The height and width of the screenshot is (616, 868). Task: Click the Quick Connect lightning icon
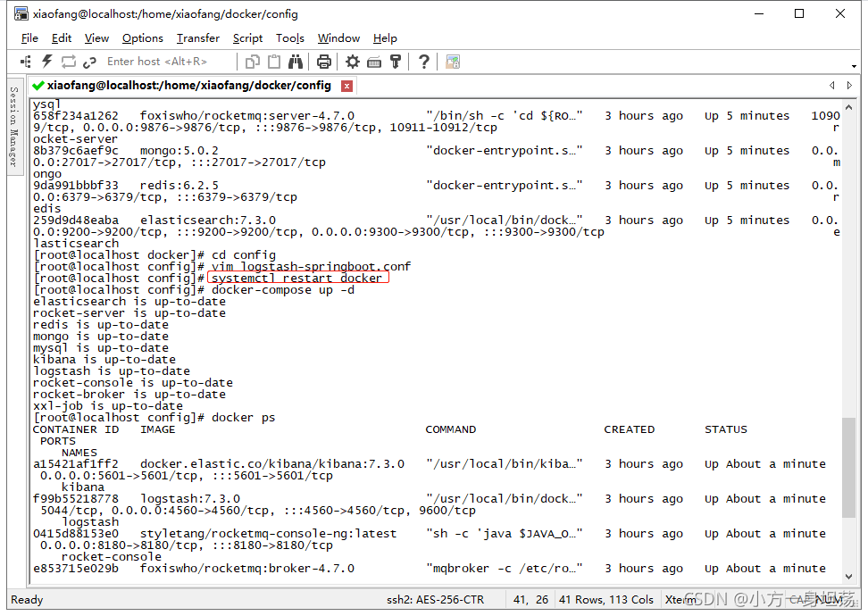tap(47, 62)
